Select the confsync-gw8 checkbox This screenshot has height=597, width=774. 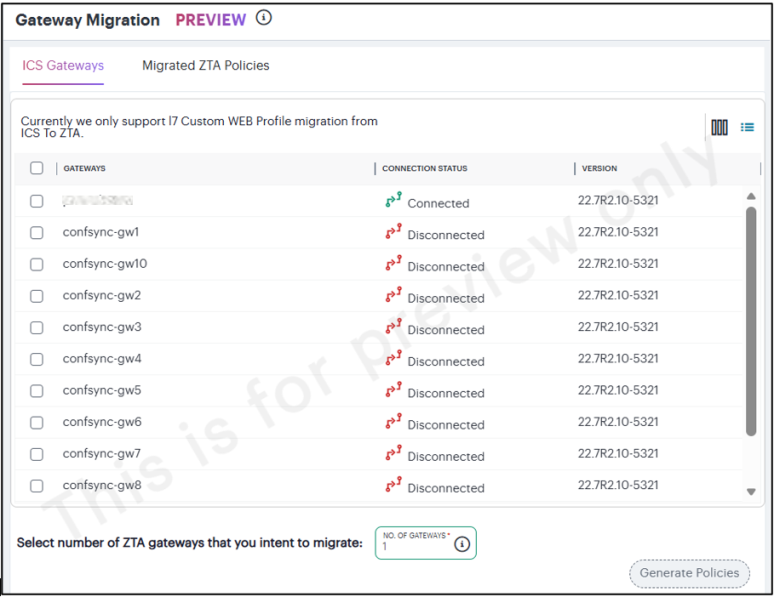coord(37,485)
